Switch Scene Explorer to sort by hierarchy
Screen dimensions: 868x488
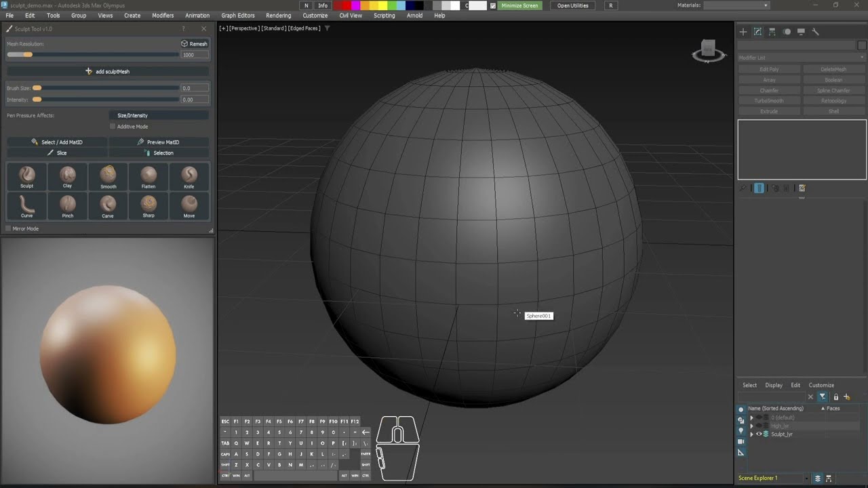pos(829,478)
